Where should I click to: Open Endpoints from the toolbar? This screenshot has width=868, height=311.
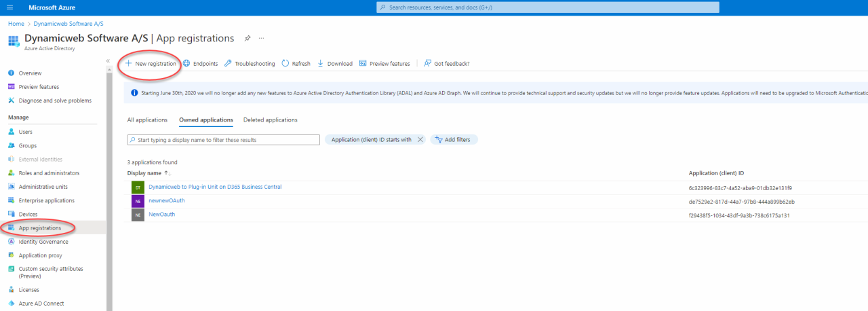click(x=201, y=64)
